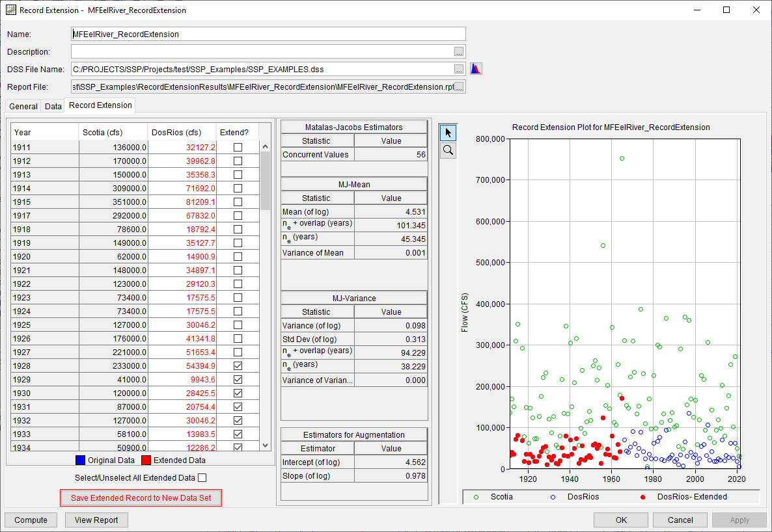
Task: Click the DosRios- Extended legend entry
Action: click(684, 497)
